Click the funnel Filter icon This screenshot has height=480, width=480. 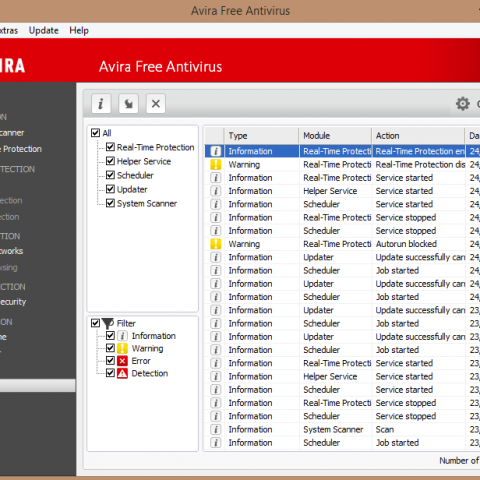(x=108, y=323)
